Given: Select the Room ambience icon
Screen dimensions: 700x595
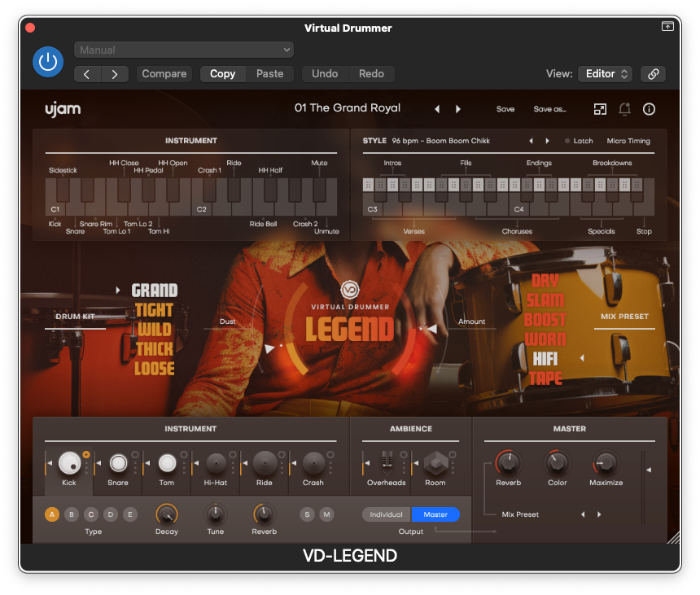Looking at the screenshot, I should 435,463.
